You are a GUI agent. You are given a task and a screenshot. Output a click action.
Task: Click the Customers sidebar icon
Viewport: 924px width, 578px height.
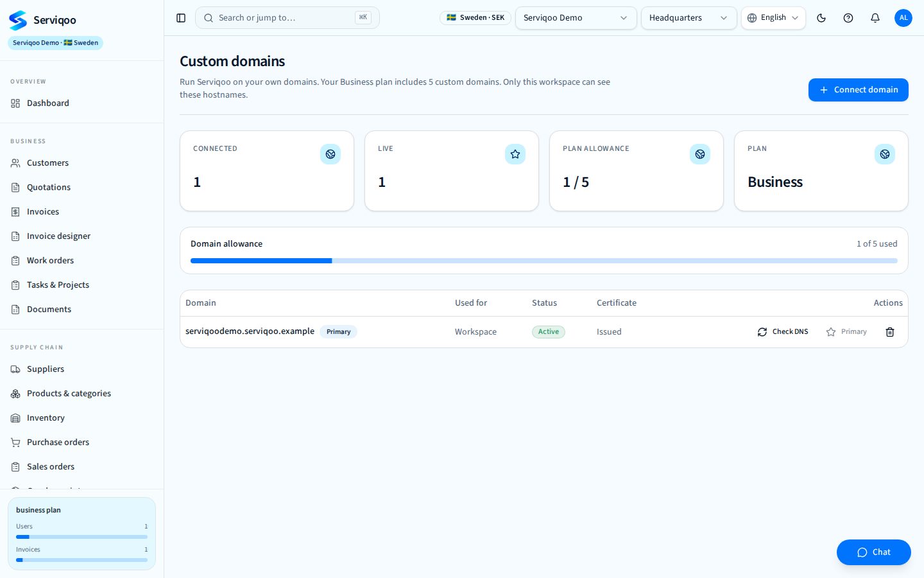click(x=15, y=163)
